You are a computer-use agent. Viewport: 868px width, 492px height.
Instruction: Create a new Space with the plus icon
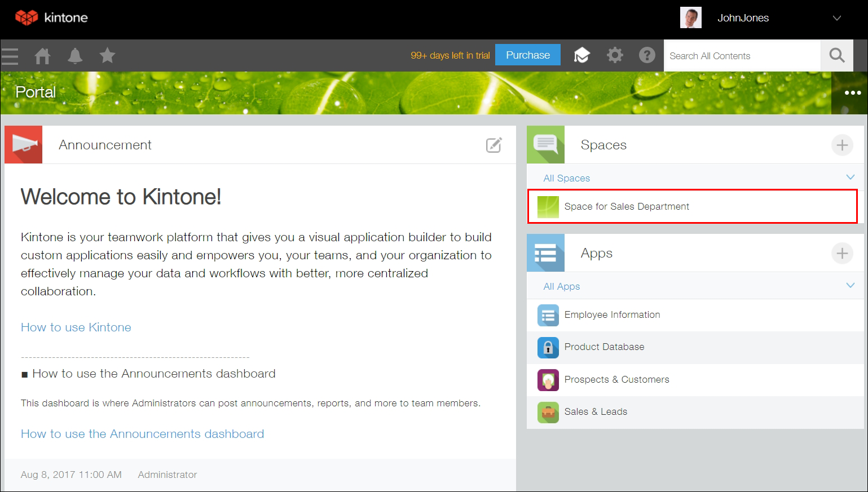tap(842, 145)
